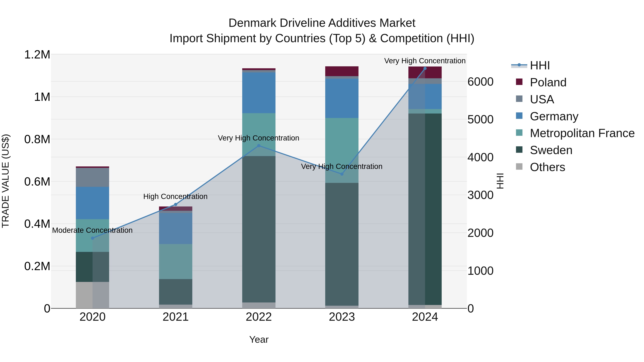Click the Sweden segment of 2022 bar

click(259, 229)
